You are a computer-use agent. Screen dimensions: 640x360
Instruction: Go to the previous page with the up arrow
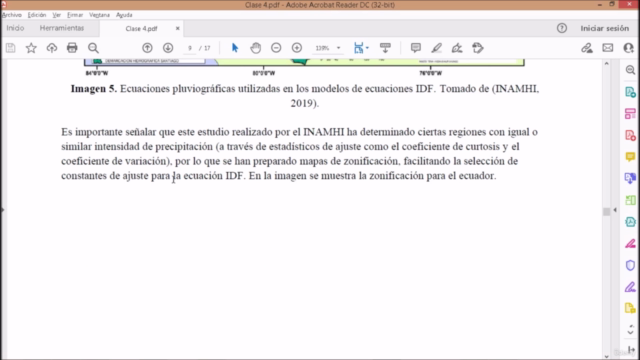point(147,48)
